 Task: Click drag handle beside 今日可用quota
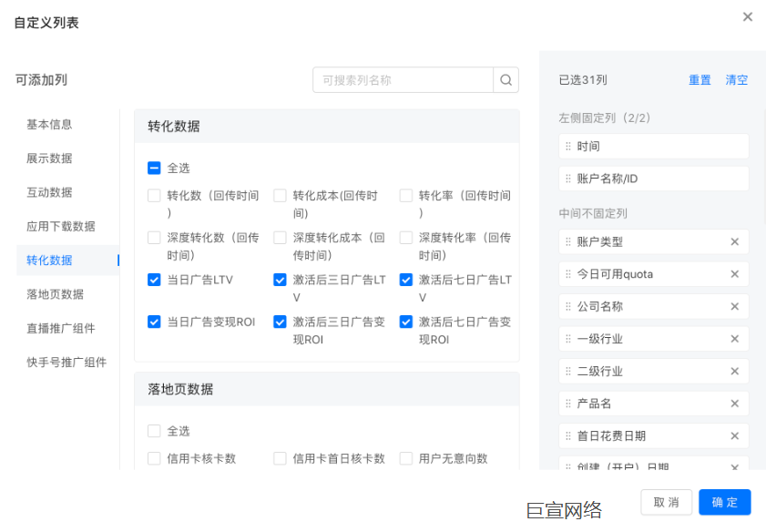click(x=568, y=274)
